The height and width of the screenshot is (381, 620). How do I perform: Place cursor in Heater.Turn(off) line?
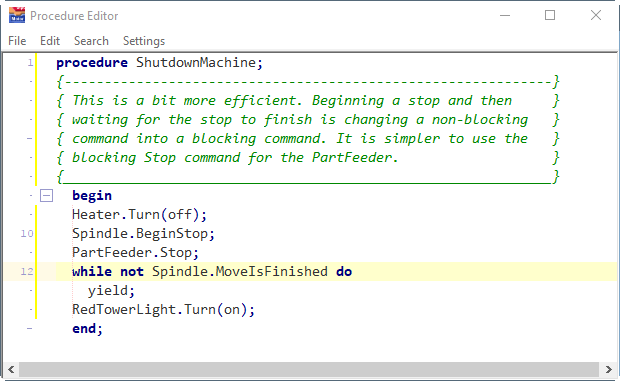[x=139, y=215]
